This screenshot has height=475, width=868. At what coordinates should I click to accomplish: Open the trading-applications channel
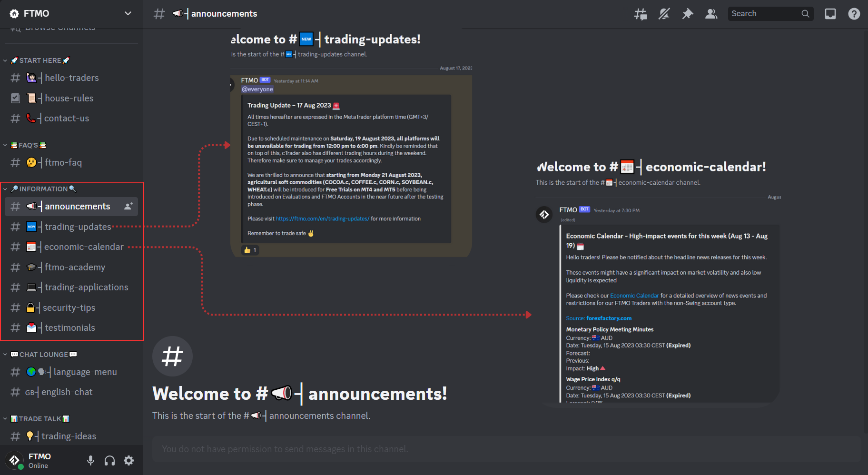(71, 287)
